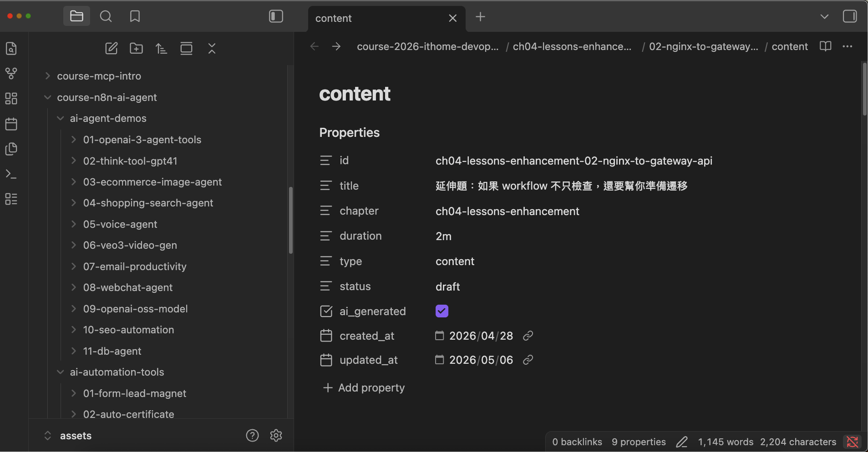Image resolution: width=868 pixels, height=452 pixels.
Task: Open date picker for updated_at
Action: pyautogui.click(x=439, y=360)
